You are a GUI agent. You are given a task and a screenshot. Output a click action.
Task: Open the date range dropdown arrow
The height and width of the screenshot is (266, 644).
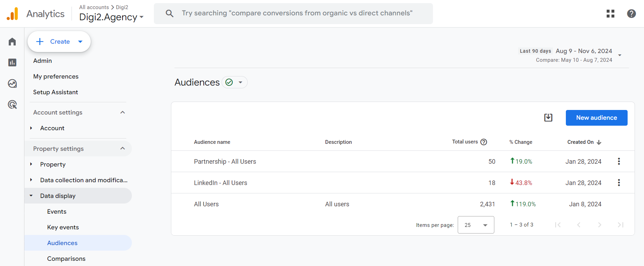620,55
